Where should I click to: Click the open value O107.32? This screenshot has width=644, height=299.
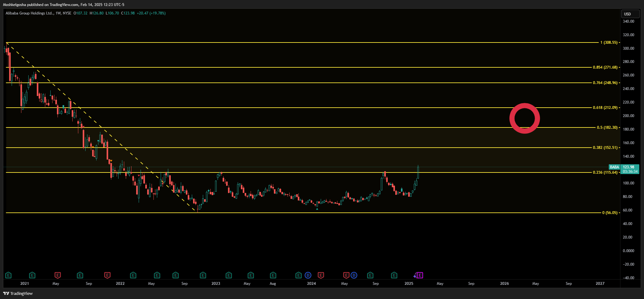pos(80,13)
